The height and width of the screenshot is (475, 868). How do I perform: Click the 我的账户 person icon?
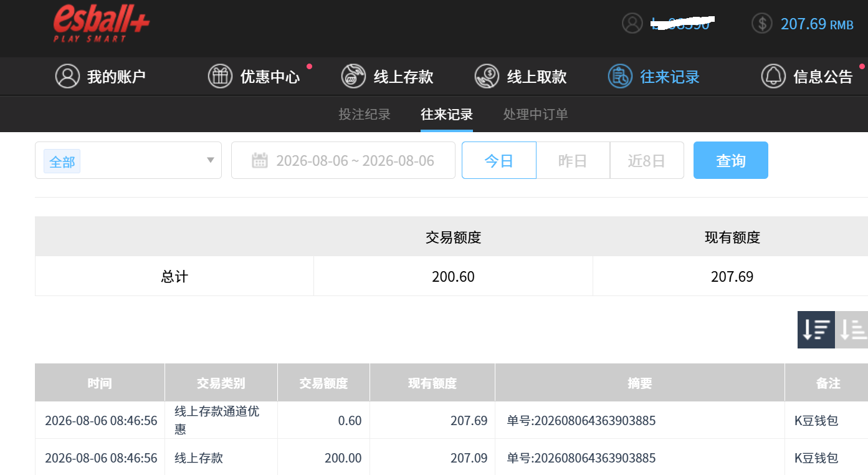pos(67,76)
